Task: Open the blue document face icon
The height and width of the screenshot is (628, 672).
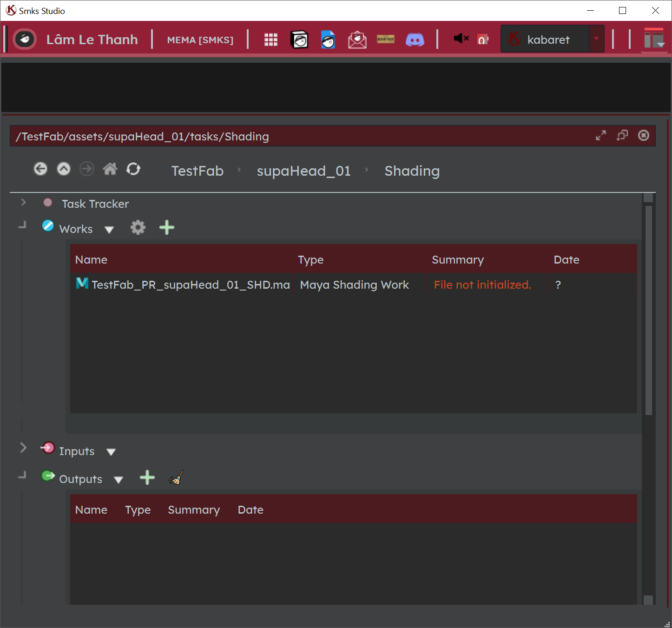Action: [328, 40]
